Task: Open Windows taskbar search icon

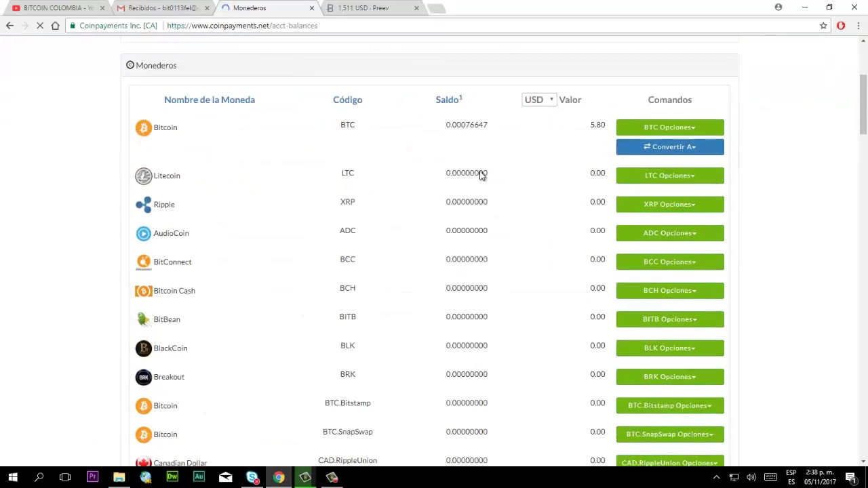Action: [x=39, y=477]
